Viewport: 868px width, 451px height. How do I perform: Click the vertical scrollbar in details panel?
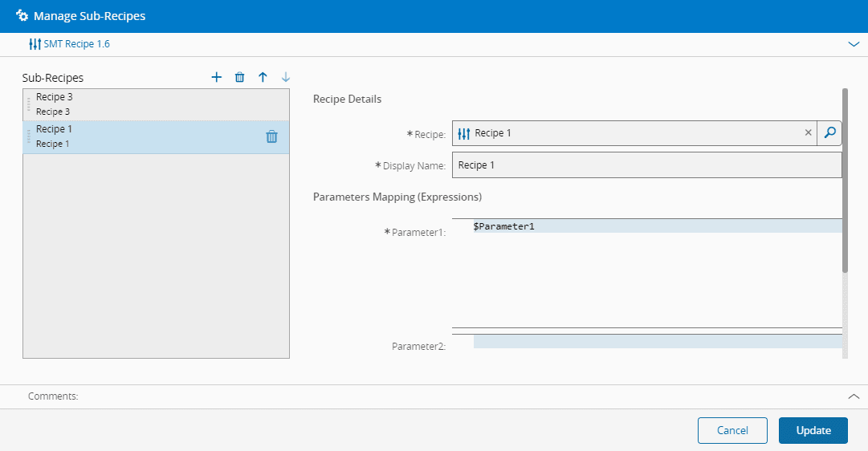point(844,181)
